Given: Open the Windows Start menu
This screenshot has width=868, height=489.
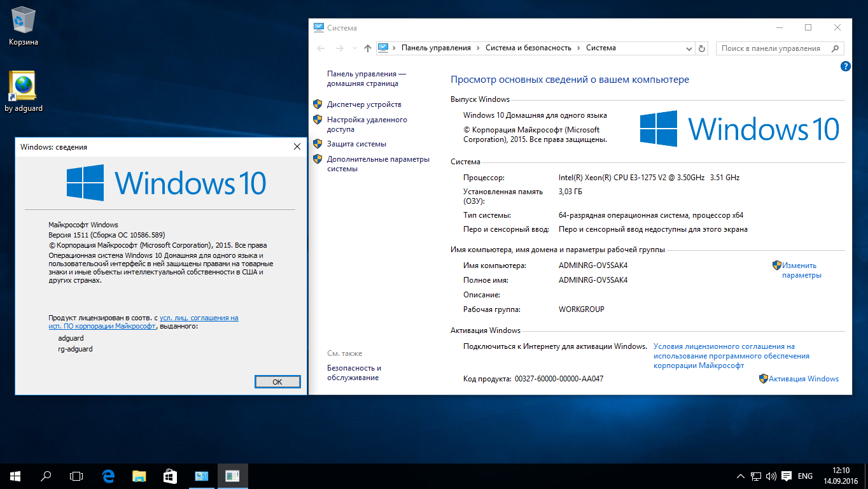Looking at the screenshot, I should [15, 476].
